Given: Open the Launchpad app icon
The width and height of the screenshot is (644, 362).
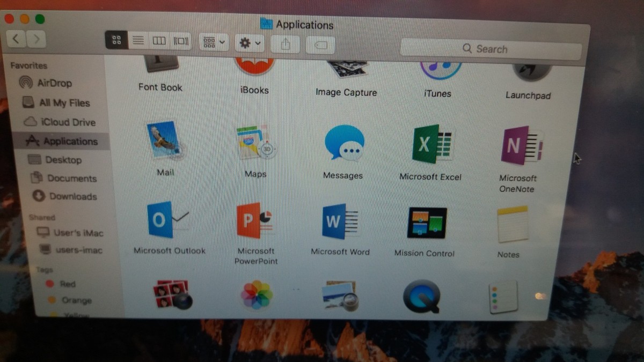Looking at the screenshot, I should (532, 72).
